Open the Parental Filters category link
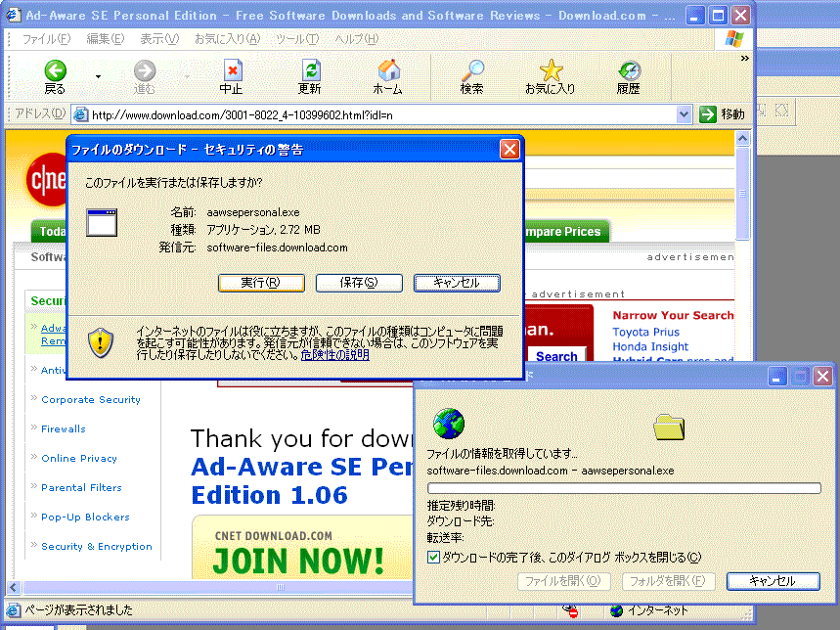Image resolution: width=840 pixels, height=630 pixels. (81, 487)
